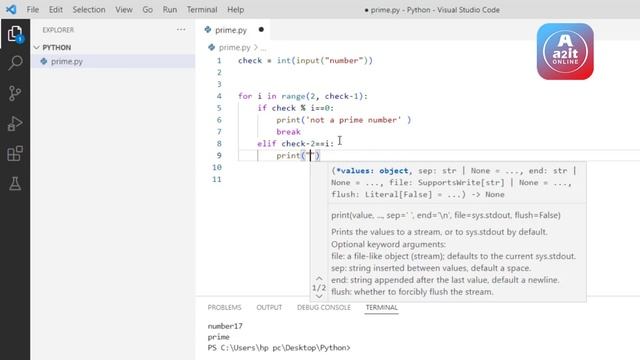Select prime.py in the Explorer tree
640x360 pixels.
(x=113, y=61)
